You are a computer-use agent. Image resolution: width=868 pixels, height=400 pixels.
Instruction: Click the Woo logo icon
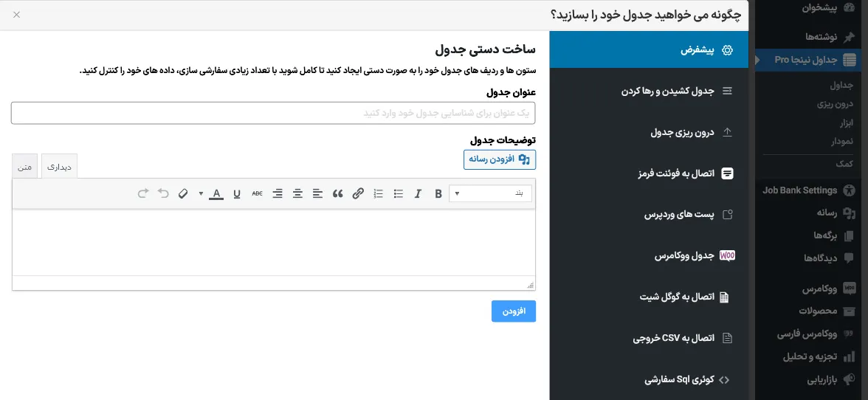coord(728,255)
